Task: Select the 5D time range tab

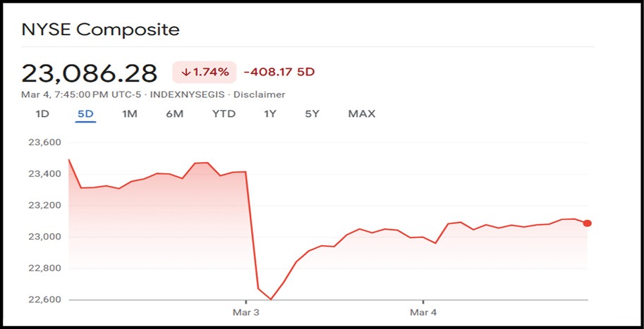Action: [x=85, y=114]
